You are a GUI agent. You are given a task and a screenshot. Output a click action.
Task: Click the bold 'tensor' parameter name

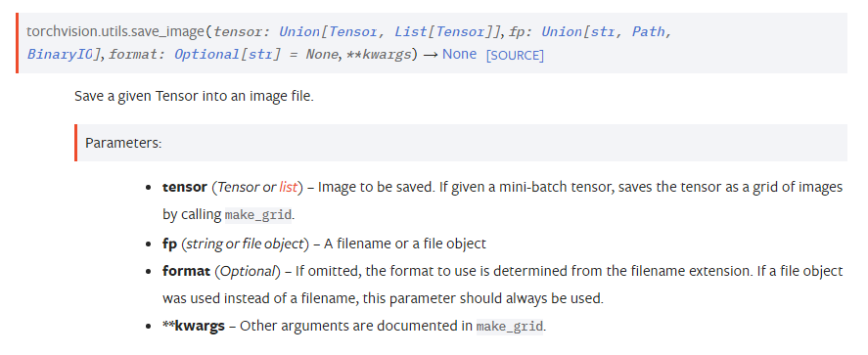(x=184, y=187)
